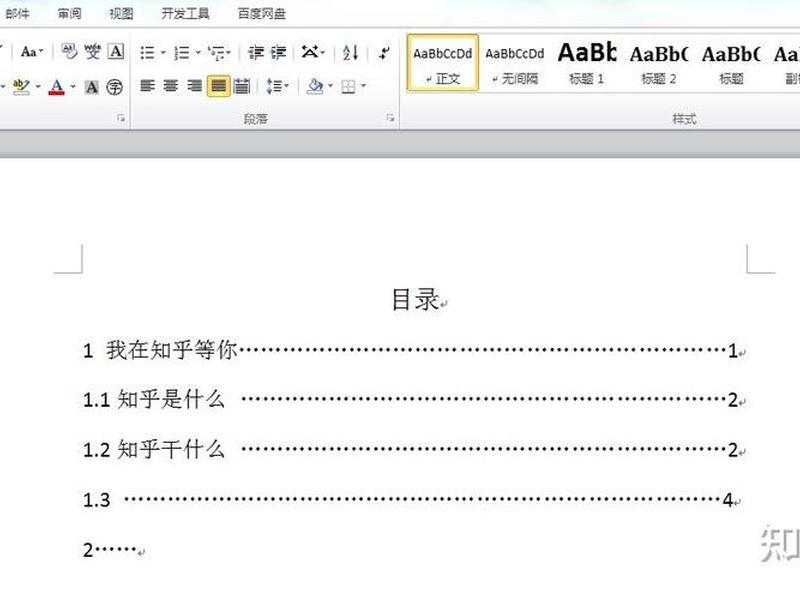This screenshot has width=800, height=600.
Task: Switch to the 视图 tab
Action: pos(121,13)
